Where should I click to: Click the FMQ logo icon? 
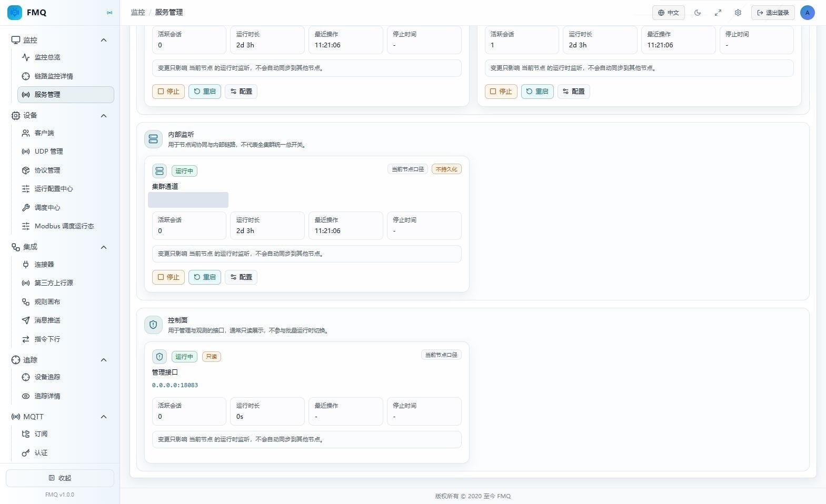pyautogui.click(x=15, y=12)
